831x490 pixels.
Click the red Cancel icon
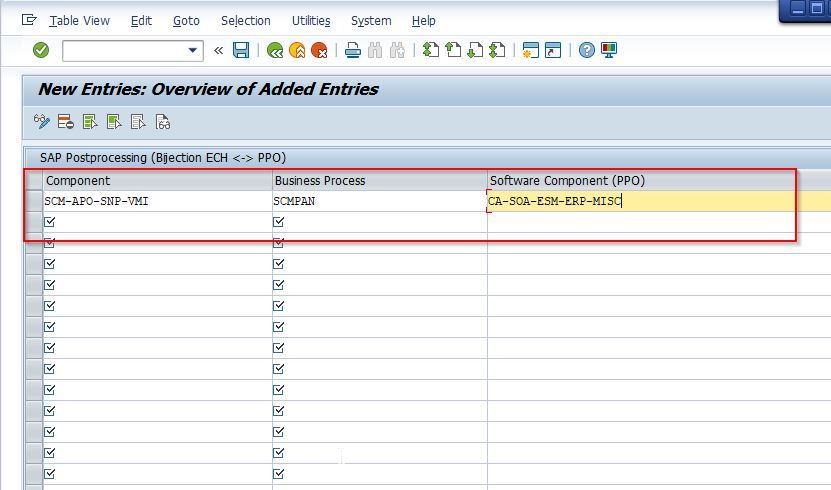[319, 50]
